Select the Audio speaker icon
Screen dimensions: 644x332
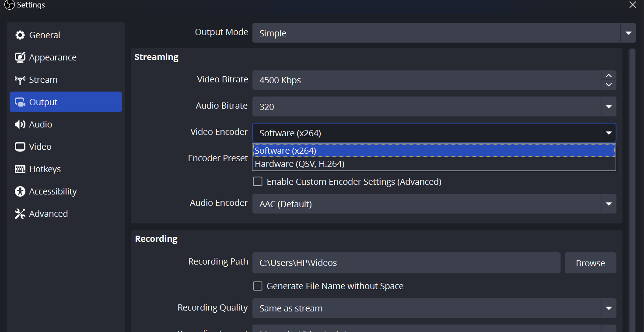click(x=20, y=124)
